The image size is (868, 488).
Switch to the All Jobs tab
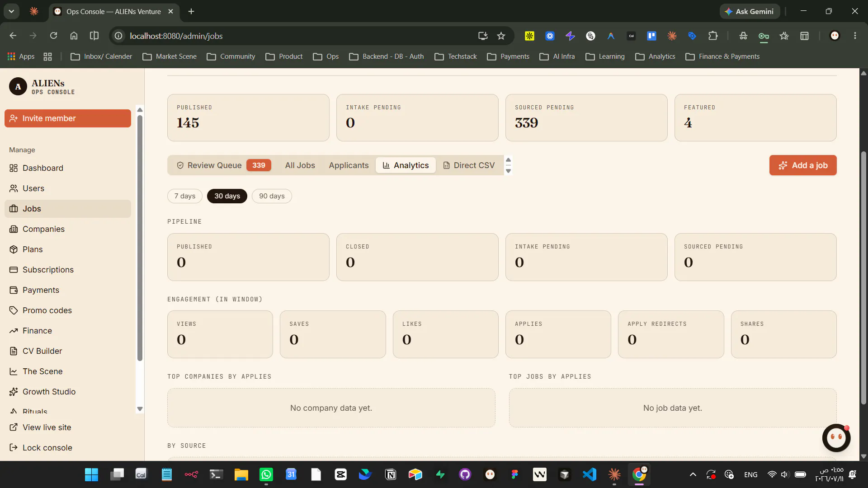coord(300,165)
